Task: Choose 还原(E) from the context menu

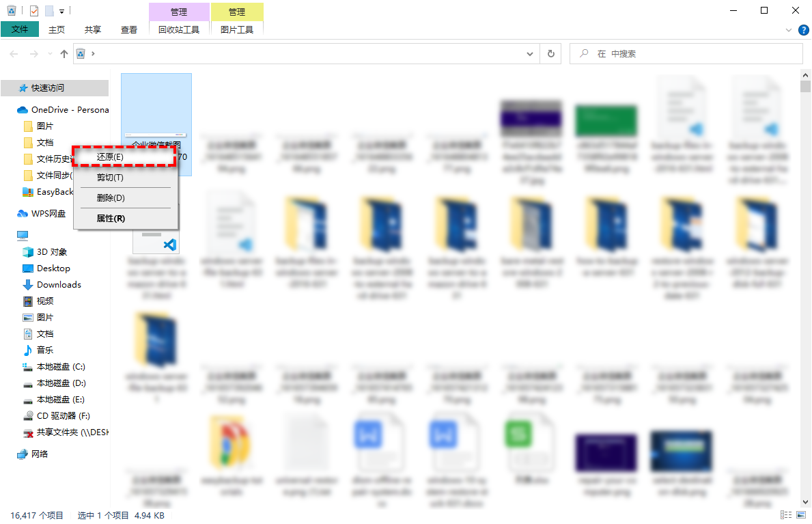Action: [x=124, y=156]
